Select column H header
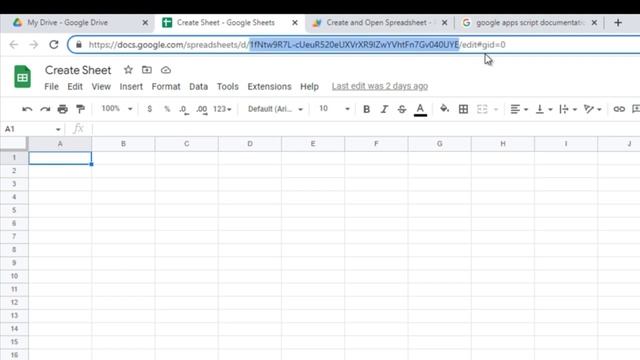Viewport: 640px width, 360px height. click(x=503, y=144)
